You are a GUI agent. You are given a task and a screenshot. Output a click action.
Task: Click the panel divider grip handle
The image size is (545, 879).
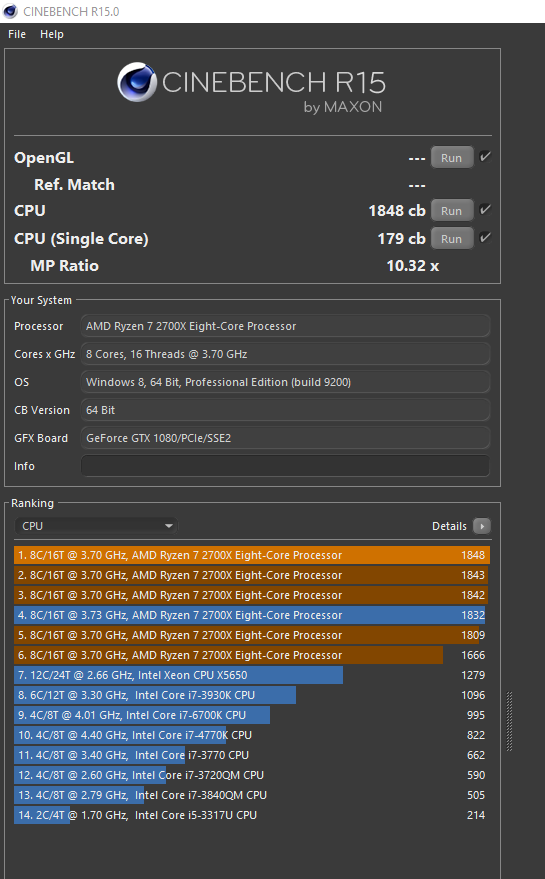pos(509,721)
